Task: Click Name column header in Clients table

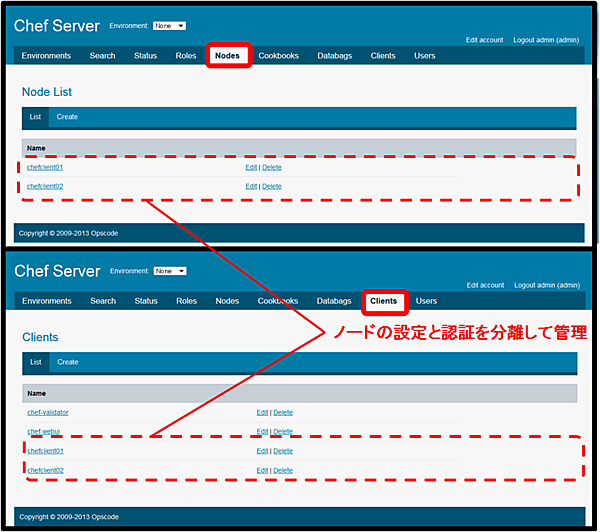Action: click(37, 394)
